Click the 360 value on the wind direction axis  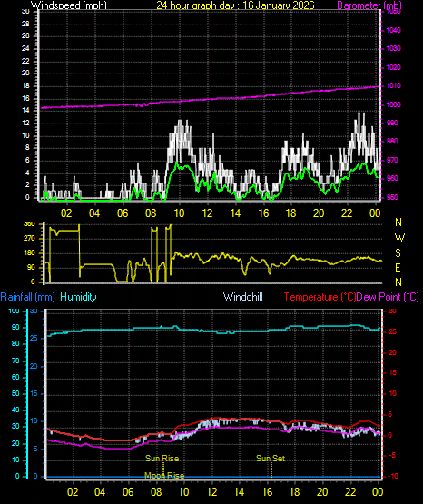pyautogui.click(x=29, y=224)
